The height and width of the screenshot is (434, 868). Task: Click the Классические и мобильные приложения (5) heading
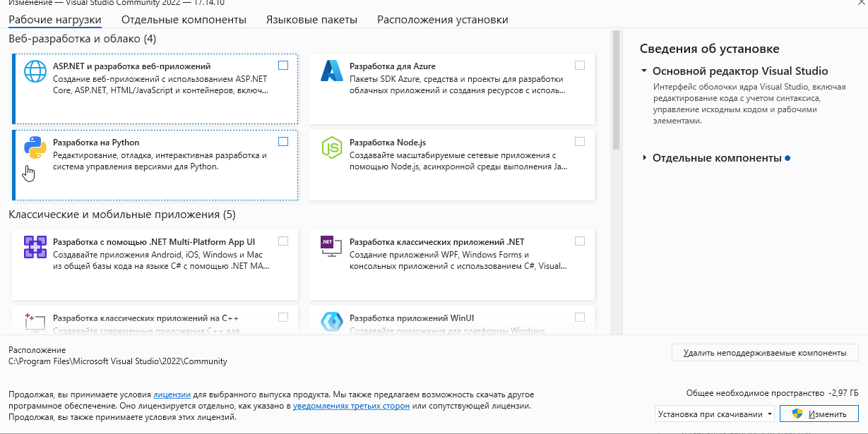click(x=122, y=214)
